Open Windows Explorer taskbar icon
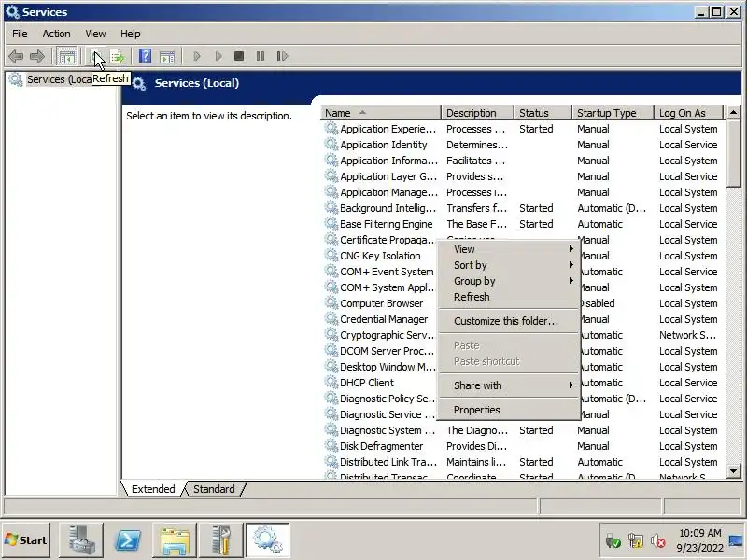The image size is (747, 560). pos(175,540)
